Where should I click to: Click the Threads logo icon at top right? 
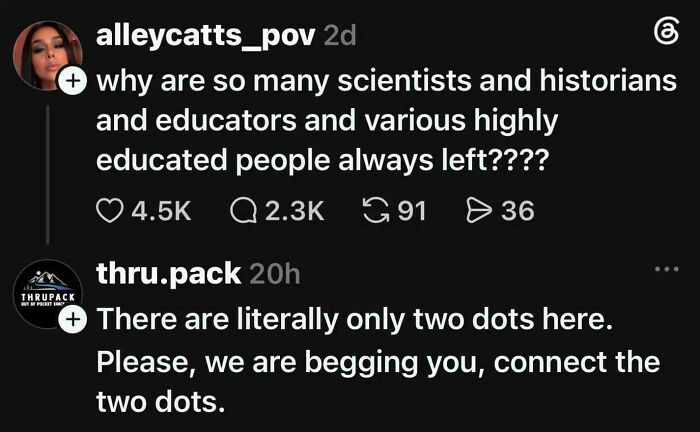click(667, 32)
